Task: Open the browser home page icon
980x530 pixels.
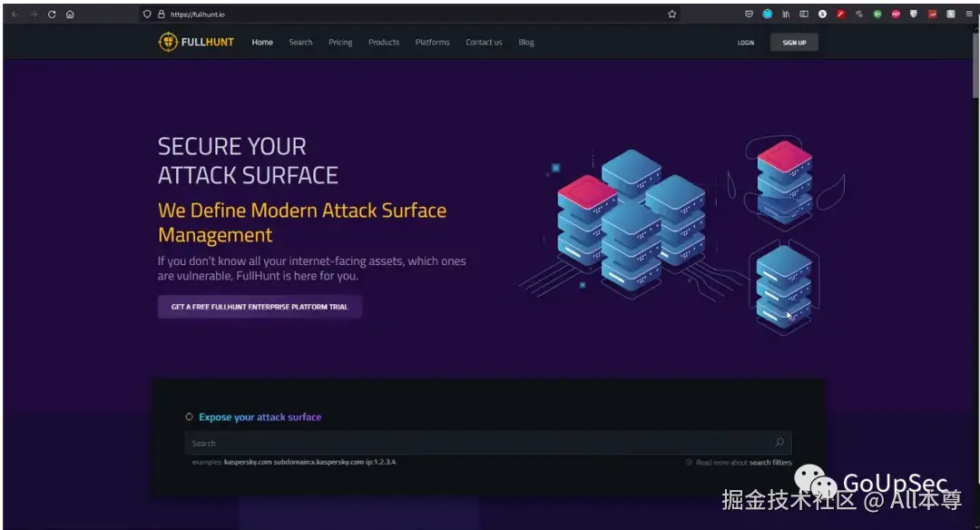Action: pos(70,14)
